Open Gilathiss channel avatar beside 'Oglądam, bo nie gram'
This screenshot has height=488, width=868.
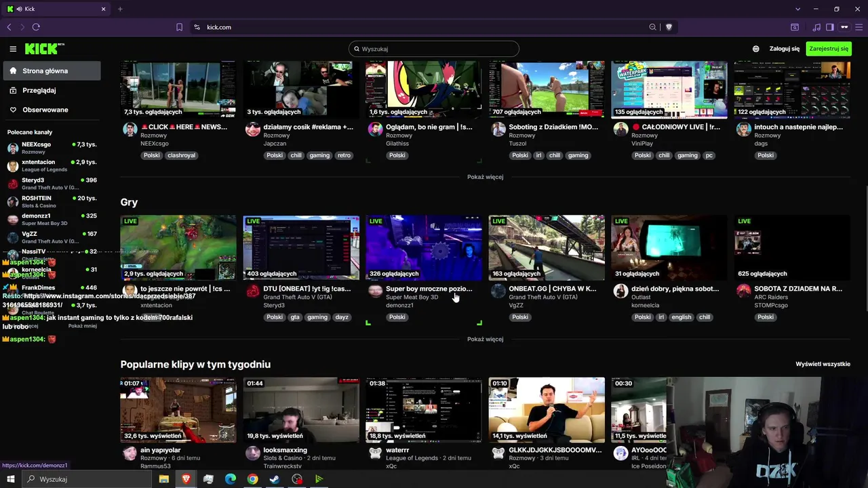(375, 129)
